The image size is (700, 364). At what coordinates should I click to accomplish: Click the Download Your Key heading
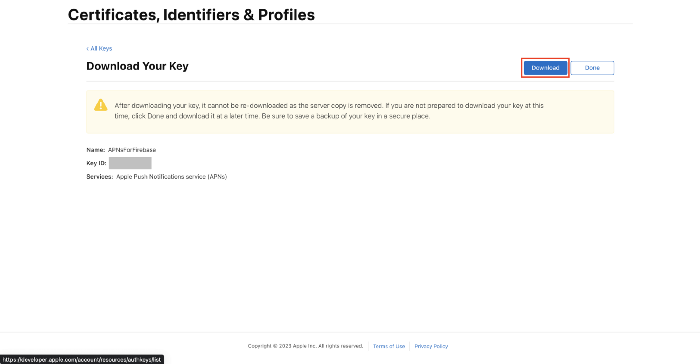click(138, 66)
